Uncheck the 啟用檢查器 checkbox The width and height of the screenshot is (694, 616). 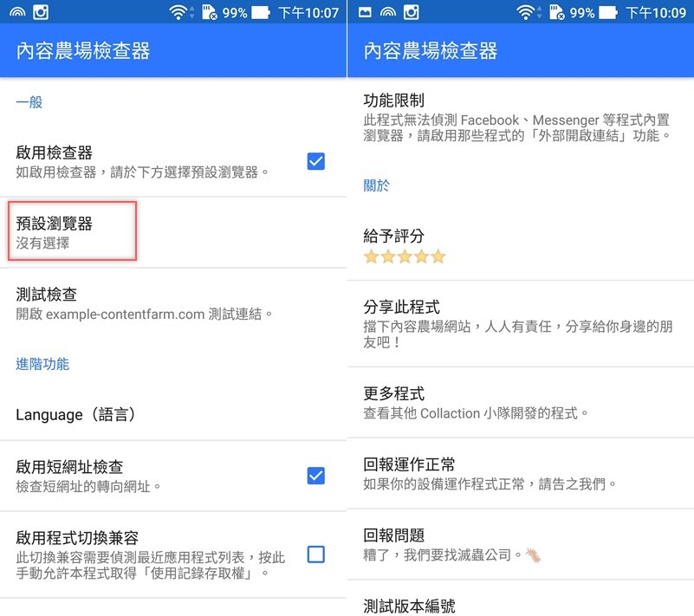pyautogui.click(x=316, y=161)
